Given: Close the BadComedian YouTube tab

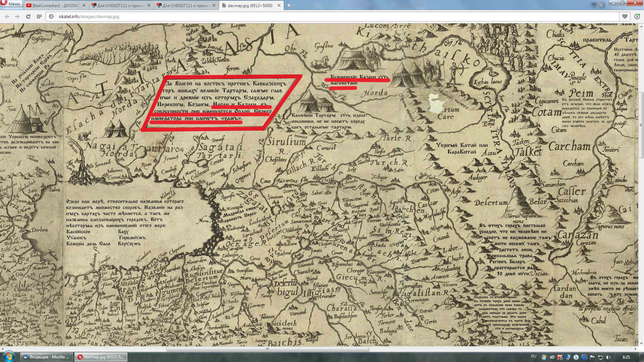Looking at the screenshot, I should pyautogui.click(x=84, y=5).
